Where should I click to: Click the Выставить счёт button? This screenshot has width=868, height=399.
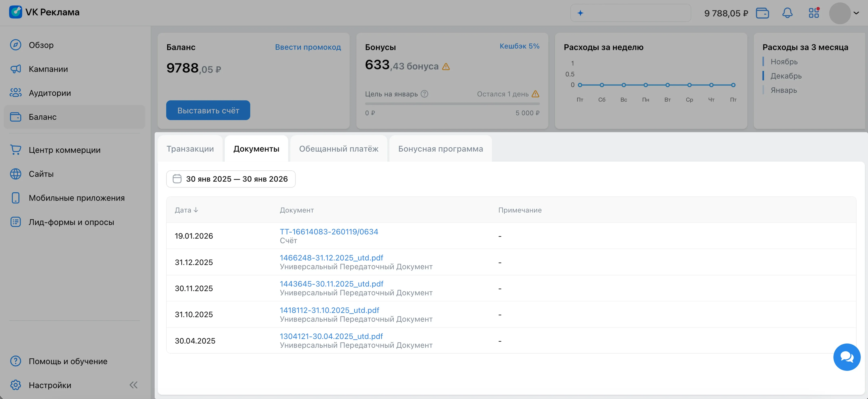(x=208, y=110)
